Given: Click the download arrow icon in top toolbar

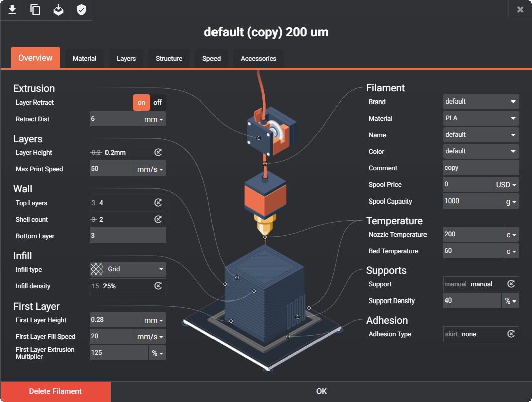Looking at the screenshot, I should click(12, 10).
